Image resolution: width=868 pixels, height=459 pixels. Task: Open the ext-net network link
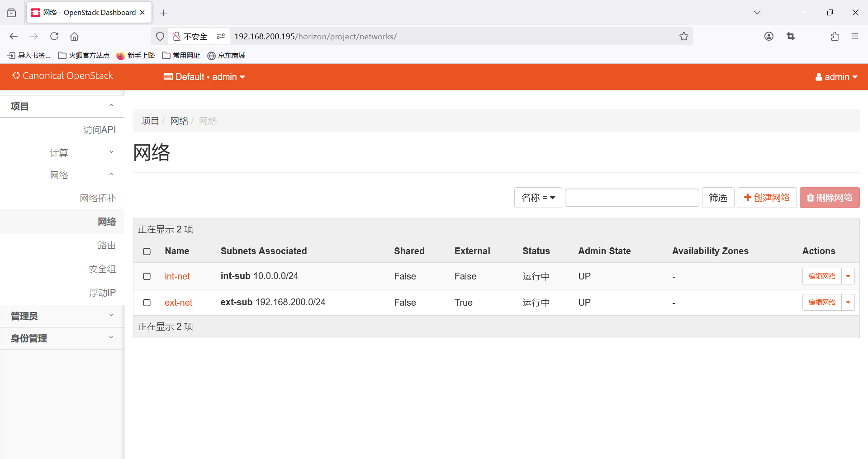pos(179,303)
